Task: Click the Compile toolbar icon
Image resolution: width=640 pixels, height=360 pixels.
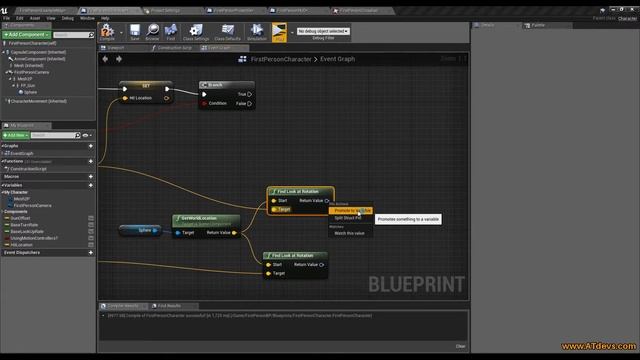Action: pos(107,31)
